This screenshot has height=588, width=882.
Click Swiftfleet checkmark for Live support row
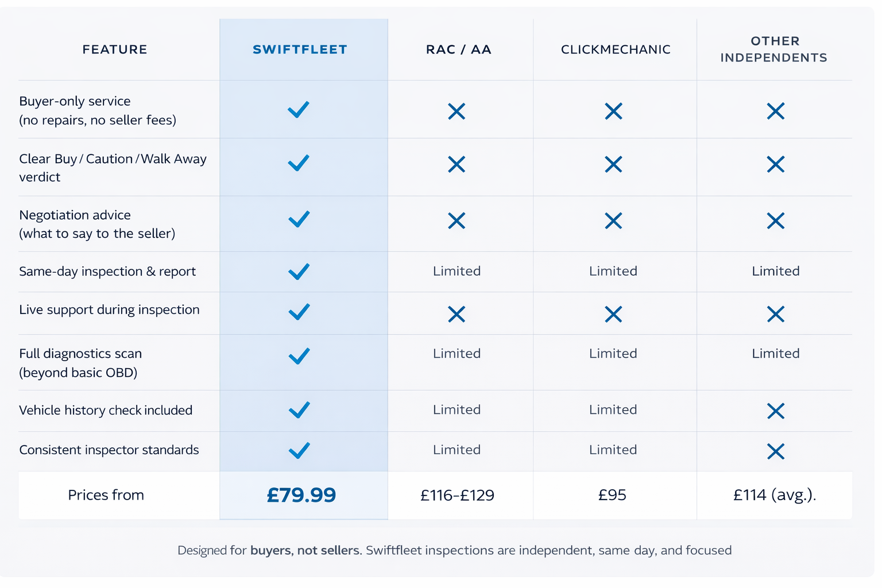click(x=299, y=312)
